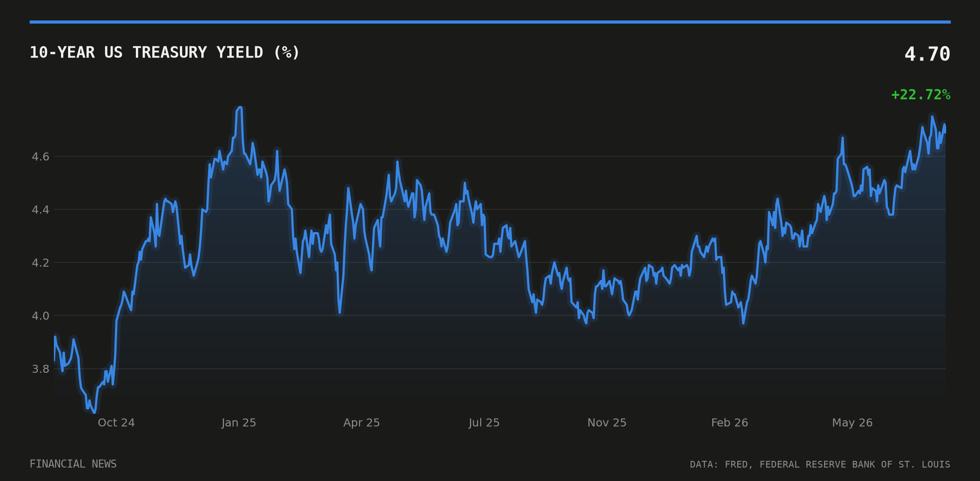Select the Nov 25 x-axis label
Image resolution: width=980 pixels, height=481 pixels.
click(607, 423)
